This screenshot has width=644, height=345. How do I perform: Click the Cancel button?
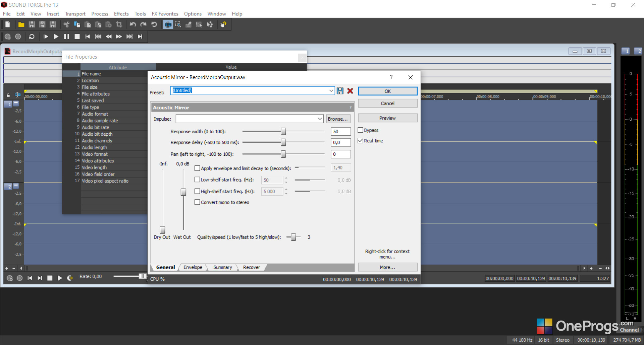(x=388, y=103)
